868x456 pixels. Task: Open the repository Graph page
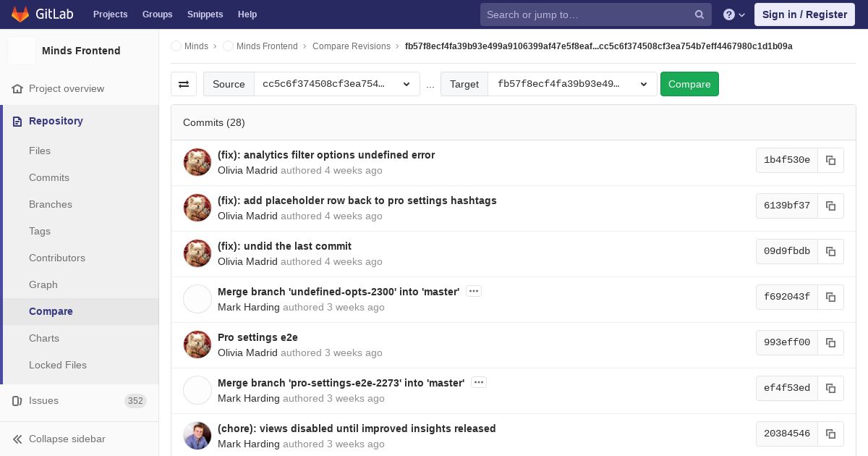click(43, 284)
